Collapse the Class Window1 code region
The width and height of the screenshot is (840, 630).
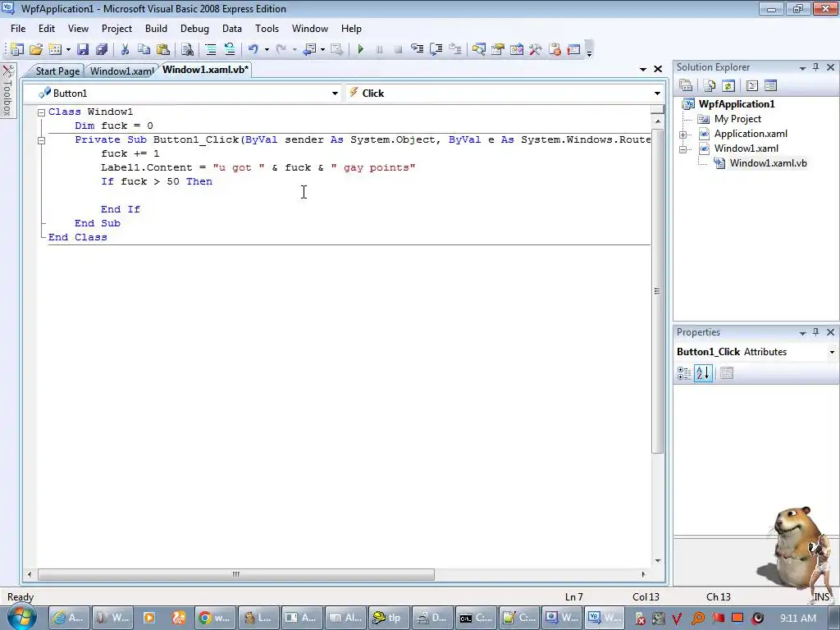click(41, 112)
